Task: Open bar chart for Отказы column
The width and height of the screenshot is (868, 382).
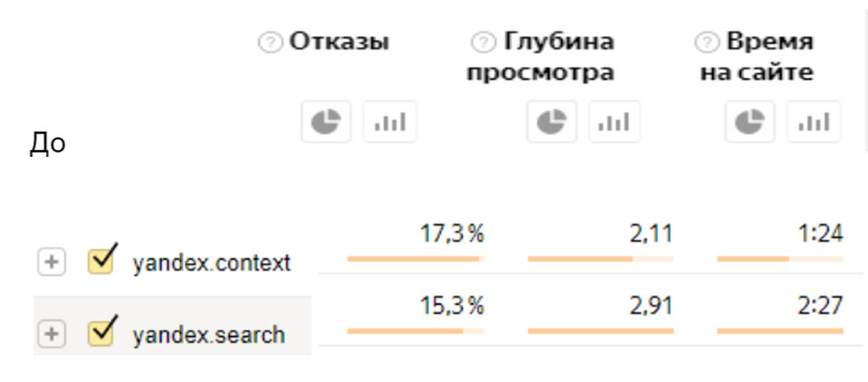Action: pos(390,122)
